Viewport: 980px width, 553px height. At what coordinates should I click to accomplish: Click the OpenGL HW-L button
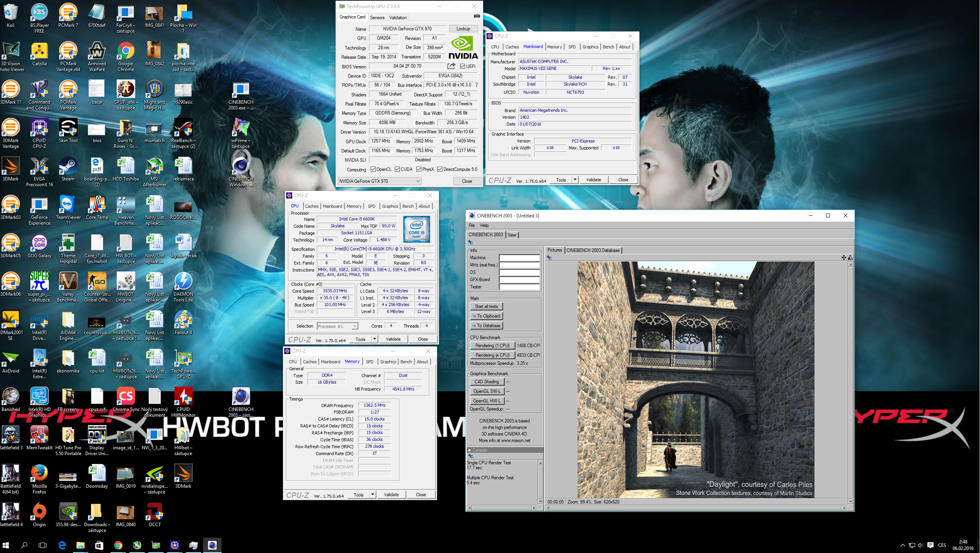pyautogui.click(x=487, y=401)
